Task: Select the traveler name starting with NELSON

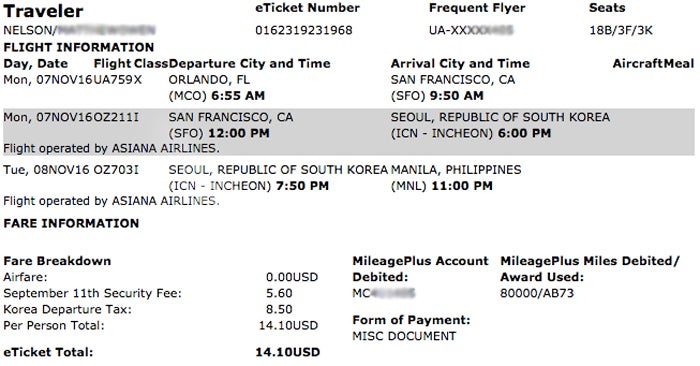Action: click(x=79, y=30)
